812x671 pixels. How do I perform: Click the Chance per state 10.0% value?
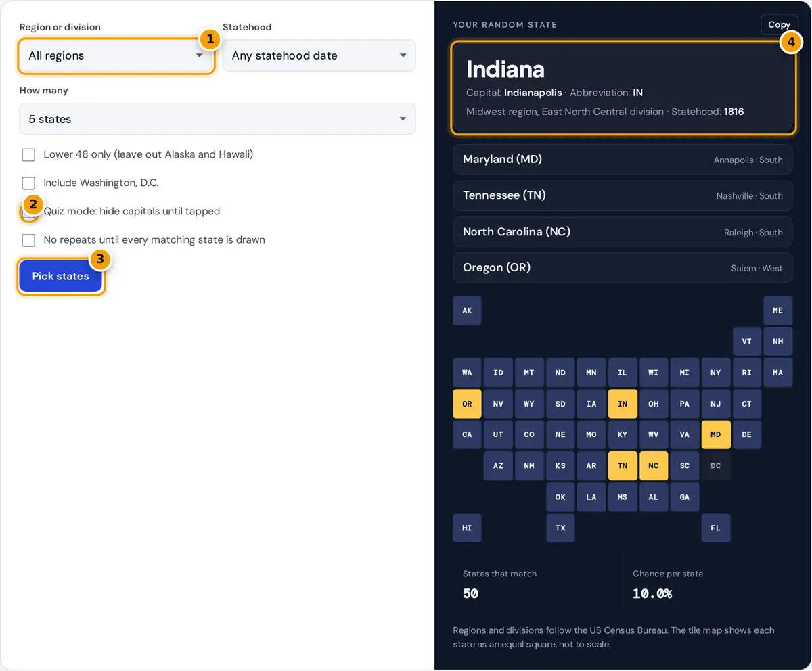[652, 593]
